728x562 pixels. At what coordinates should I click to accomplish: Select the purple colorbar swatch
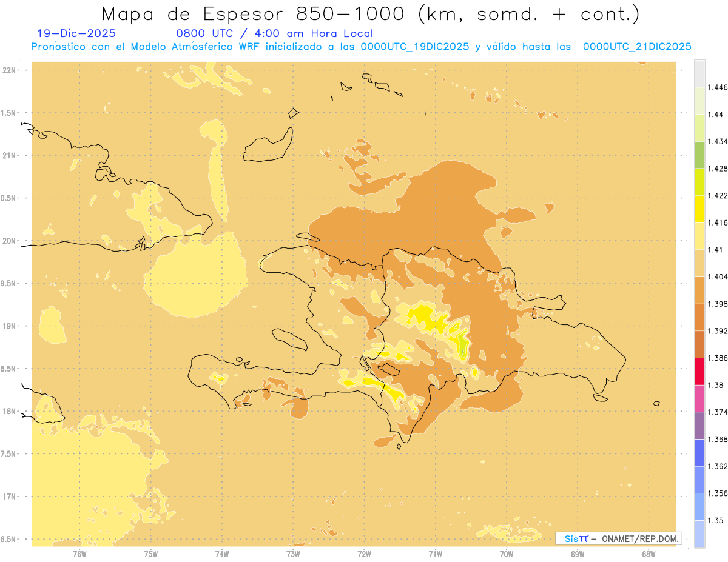point(699,425)
